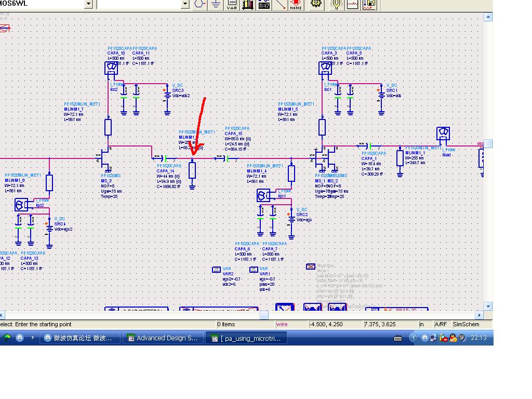Select the MLINM1_5 microstrip line symbol
532x399 pixels.
322,127
